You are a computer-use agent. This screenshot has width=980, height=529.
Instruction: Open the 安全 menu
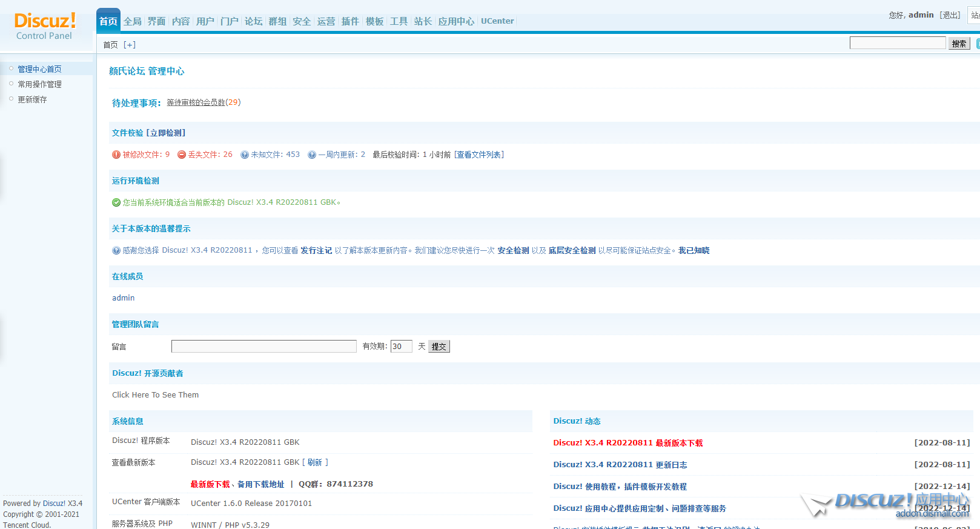(302, 21)
